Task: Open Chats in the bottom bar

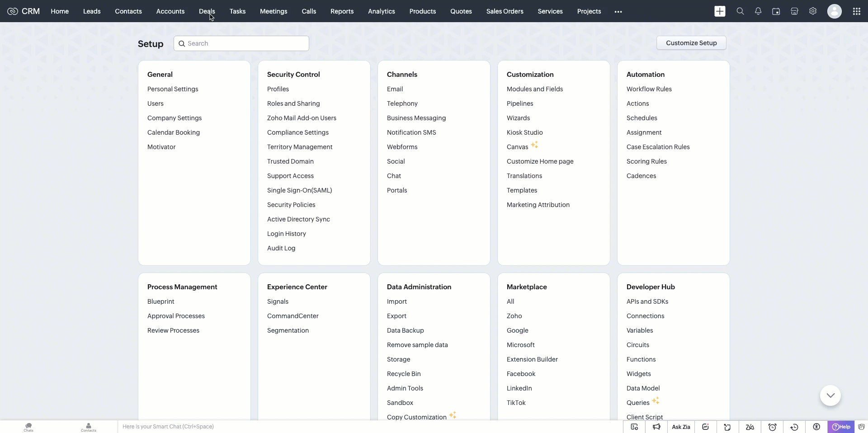Action: 28,427
